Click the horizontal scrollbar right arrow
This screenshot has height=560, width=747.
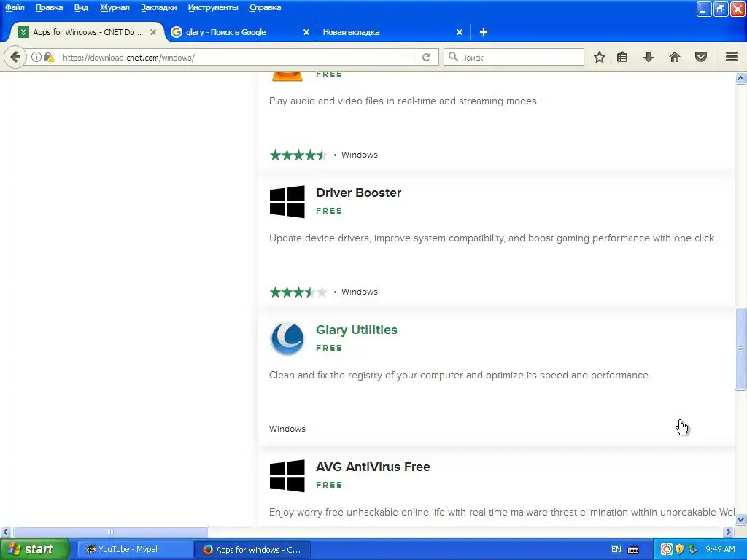(x=729, y=532)
